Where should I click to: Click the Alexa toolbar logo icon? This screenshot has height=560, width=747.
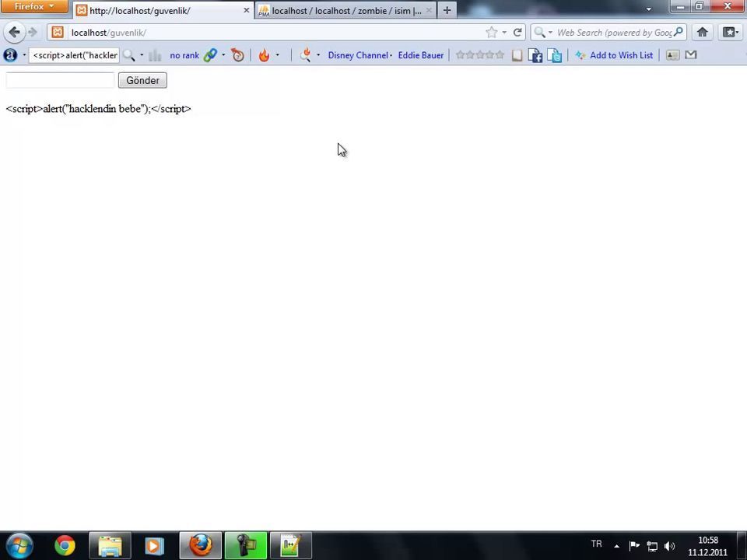(10, 55)
